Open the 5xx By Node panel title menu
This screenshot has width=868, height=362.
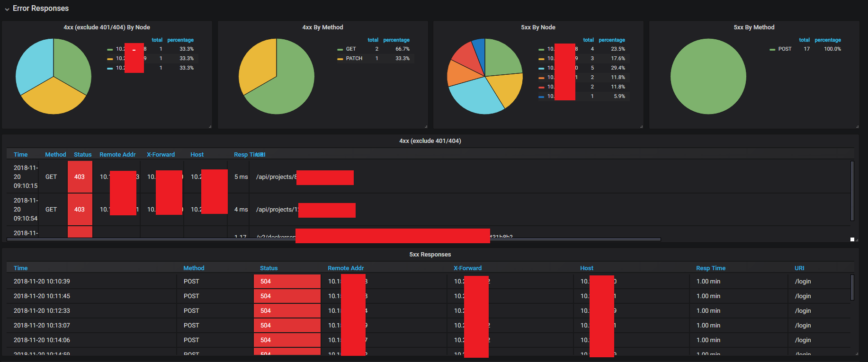(538, 27)
